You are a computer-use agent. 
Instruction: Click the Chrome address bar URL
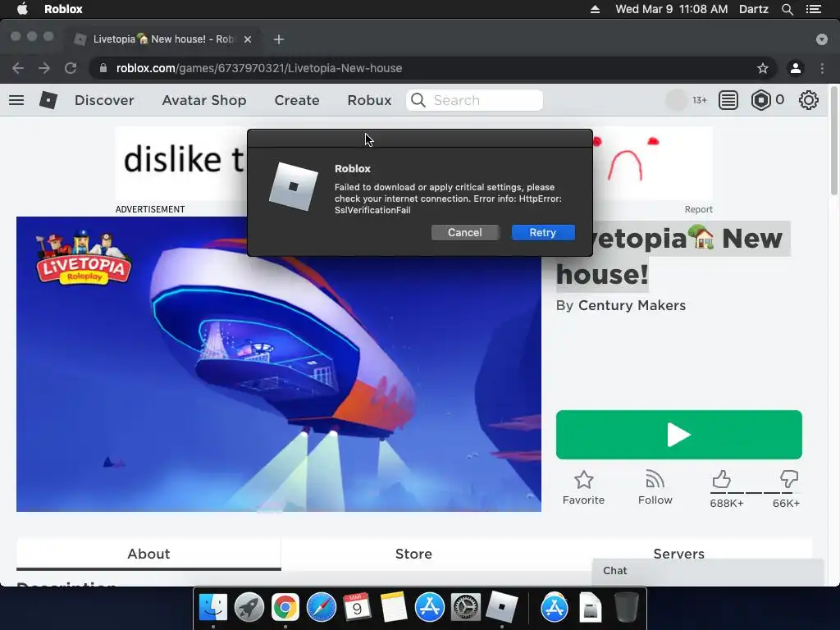[x=259, y=68]
